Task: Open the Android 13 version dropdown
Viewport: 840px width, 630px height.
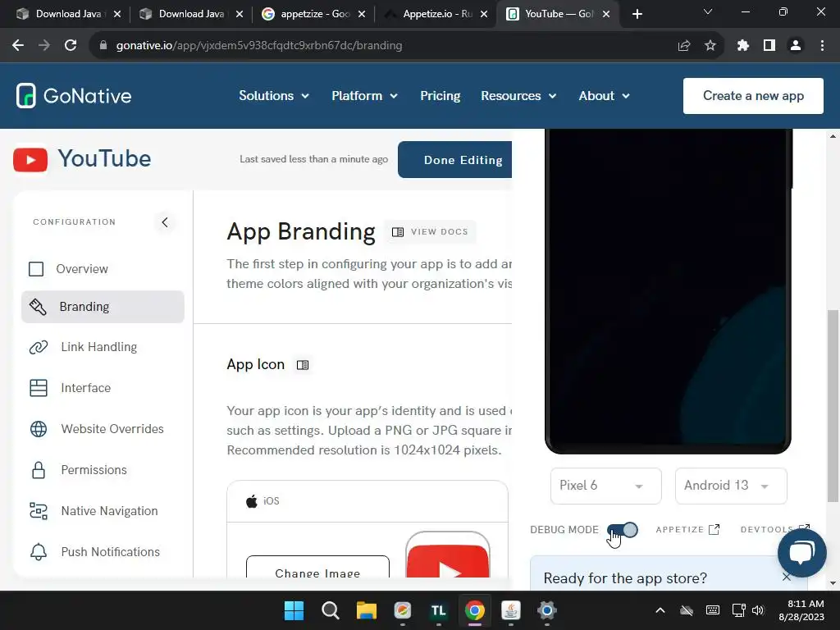Action: (731, 486)
